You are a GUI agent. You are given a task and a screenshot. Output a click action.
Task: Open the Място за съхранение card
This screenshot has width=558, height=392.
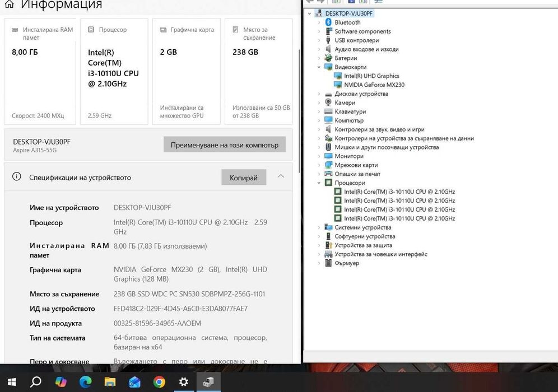(x=259, y=72)
